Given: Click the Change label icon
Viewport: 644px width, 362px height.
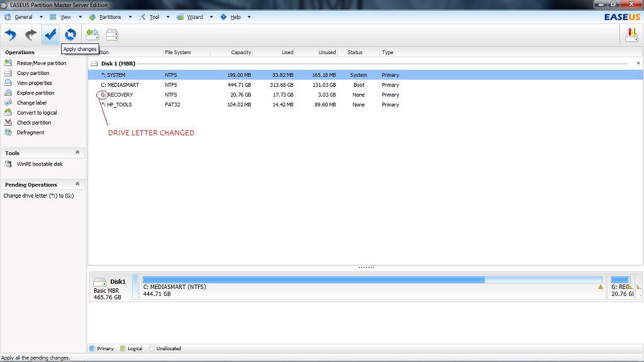Looking at the screenshot, I should (x=8, y=103).
